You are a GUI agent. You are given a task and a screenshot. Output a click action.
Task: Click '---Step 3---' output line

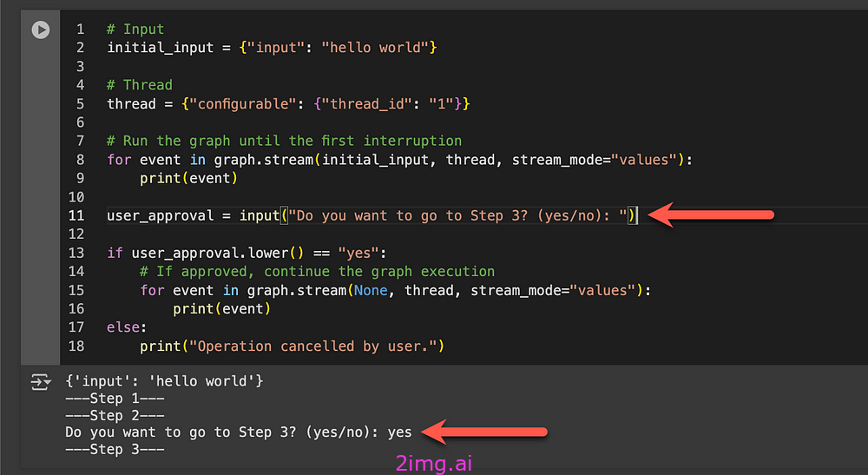(x=115, y=449)
